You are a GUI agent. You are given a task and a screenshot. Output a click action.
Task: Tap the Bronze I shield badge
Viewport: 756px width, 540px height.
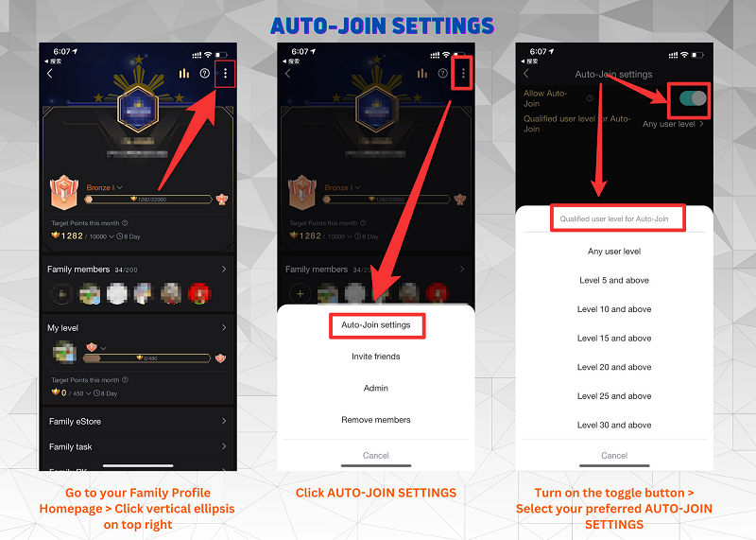[64, 193]
